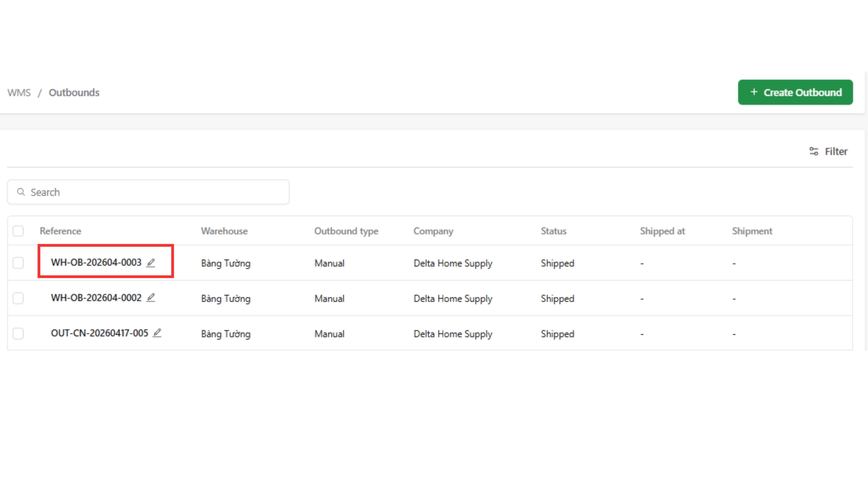
Task: Click plus icon in Create Outbound
Action: click(754, 92)
